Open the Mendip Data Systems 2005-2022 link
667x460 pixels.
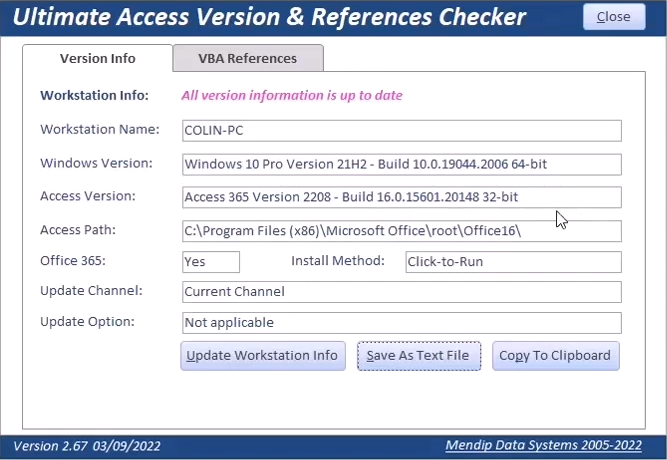click(x=543, y=445)
